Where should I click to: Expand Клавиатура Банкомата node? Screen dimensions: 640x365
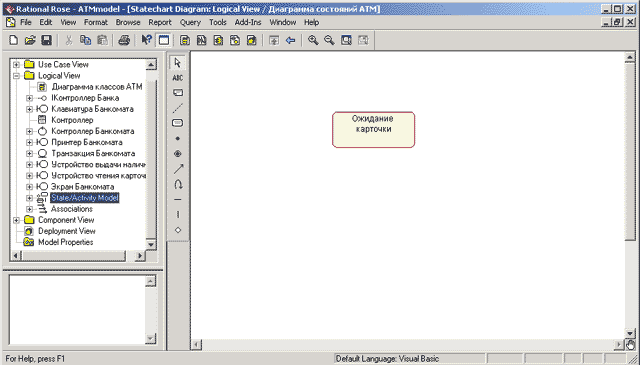29,109
